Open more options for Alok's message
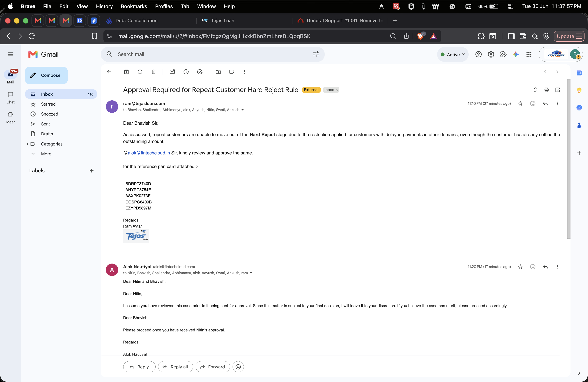The height and width of the screenshot is (382, 588). pyautogui.click(x=558, y=267)
